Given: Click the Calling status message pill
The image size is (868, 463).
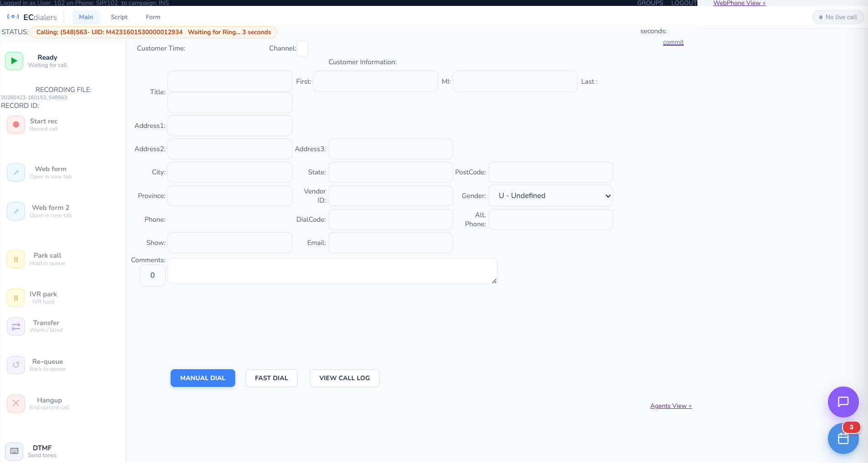Looking at the screenshot, I should pos(153,32).
